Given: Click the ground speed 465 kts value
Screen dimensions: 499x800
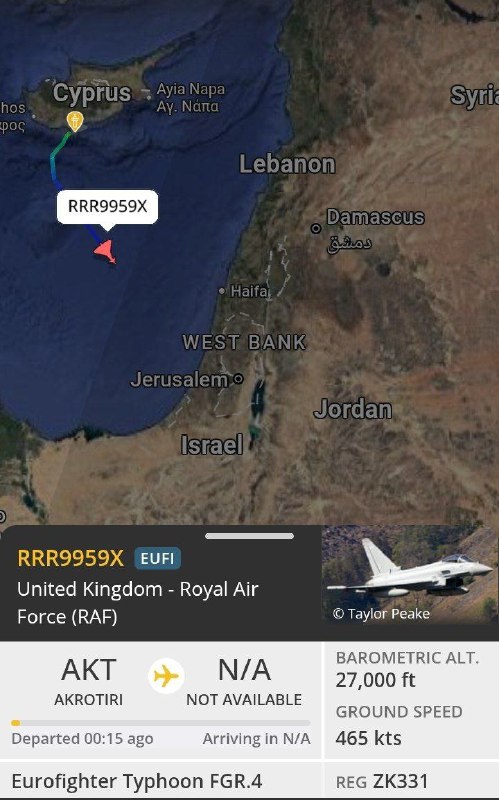Looking at the screenshot, I should [x=368, y=738].
